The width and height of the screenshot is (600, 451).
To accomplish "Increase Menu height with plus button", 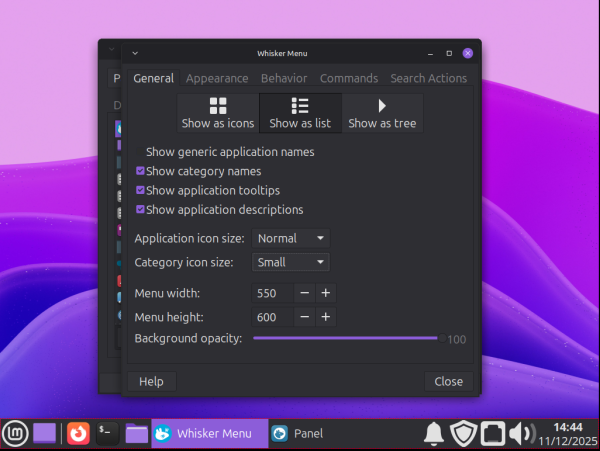I will point(326,317).
